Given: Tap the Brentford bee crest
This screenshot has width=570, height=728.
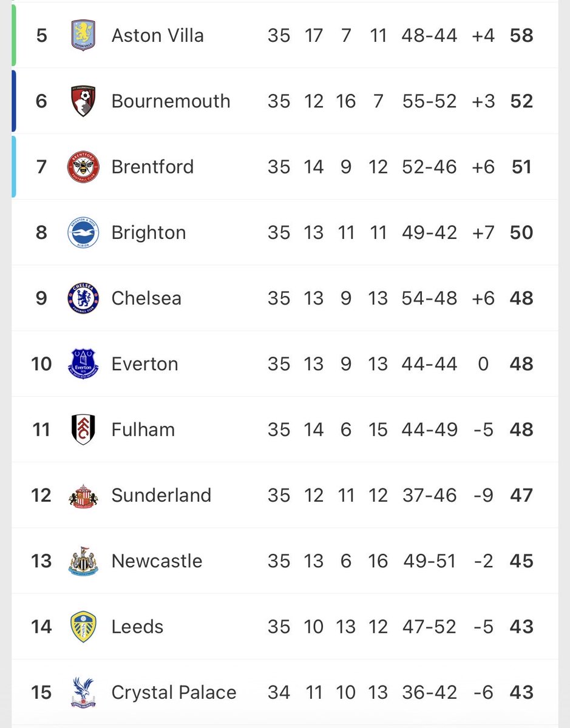Looking at the screenshot, I should [83, 167].
